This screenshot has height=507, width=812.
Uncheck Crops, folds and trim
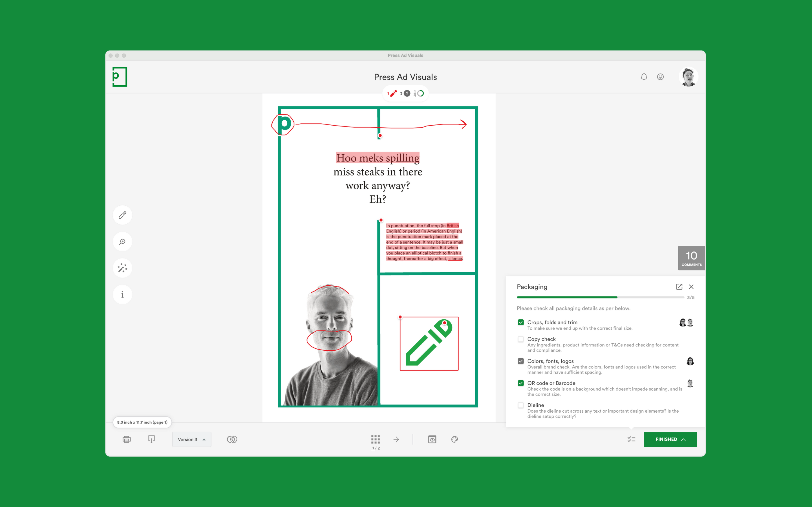[521, 322]
